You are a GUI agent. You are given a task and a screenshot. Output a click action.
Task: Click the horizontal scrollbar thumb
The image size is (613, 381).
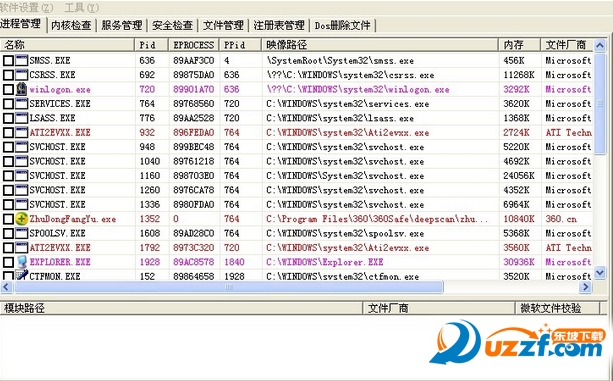tap(229, 287)
